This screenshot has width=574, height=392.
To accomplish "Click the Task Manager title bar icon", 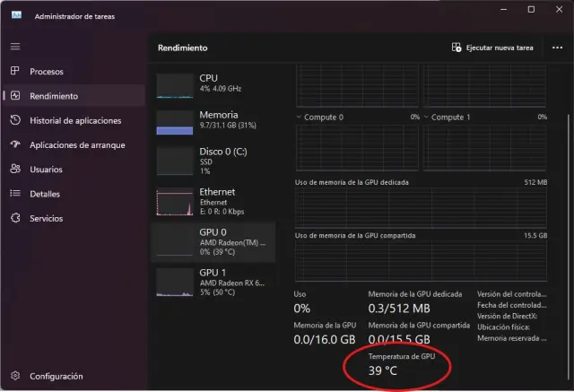I will (16, 16).
